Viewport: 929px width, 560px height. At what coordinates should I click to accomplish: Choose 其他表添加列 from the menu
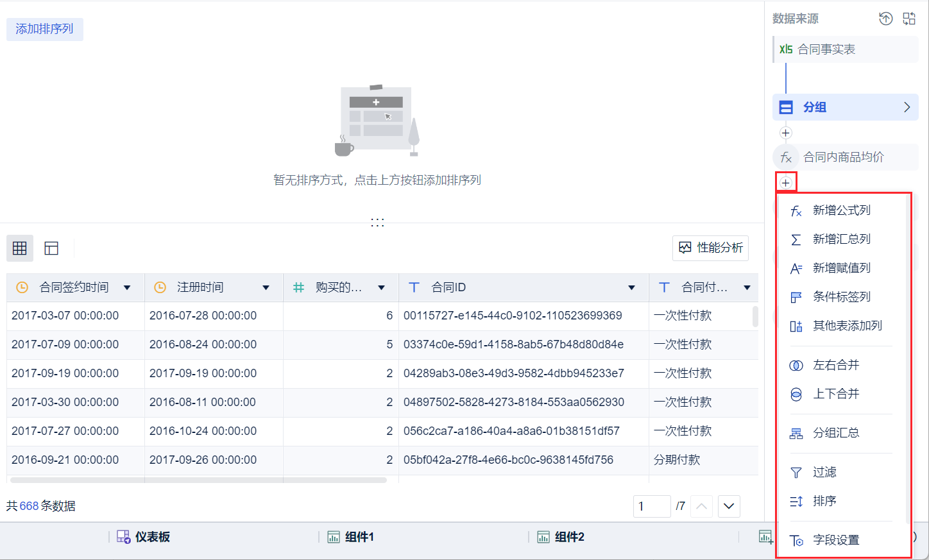click(841, 326)
